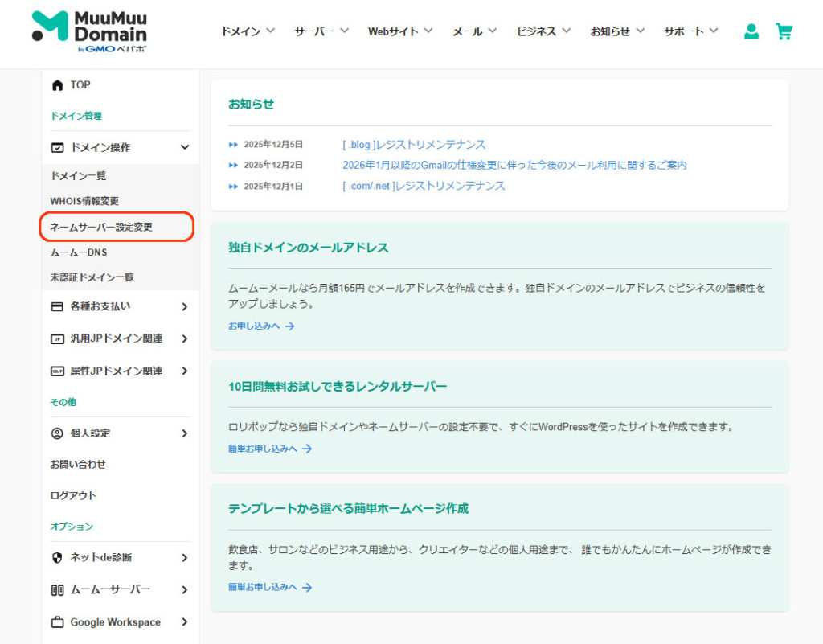Click the MuuMuu Domain logo
The width and height of the screenshot is (823, 644).
(x=90, y=32)
